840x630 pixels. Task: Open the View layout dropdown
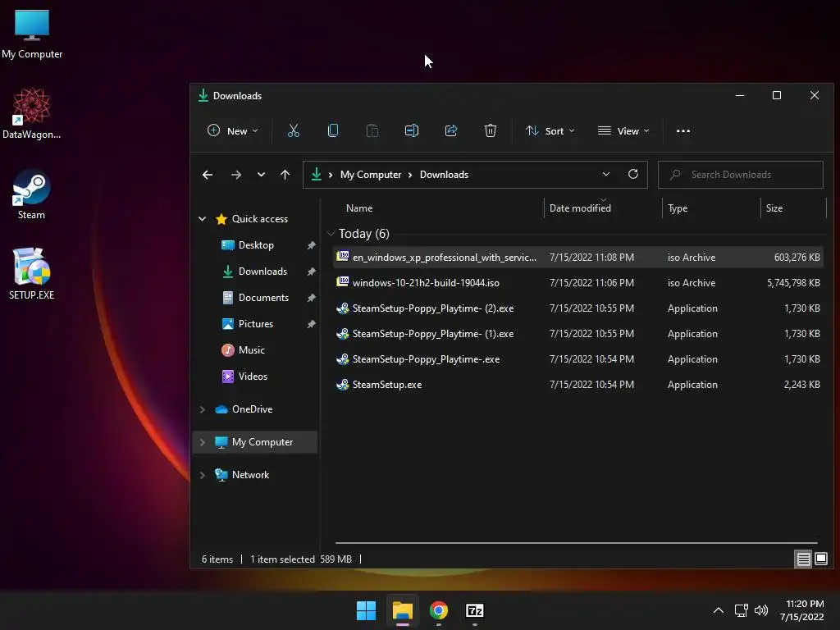point(623,130)
